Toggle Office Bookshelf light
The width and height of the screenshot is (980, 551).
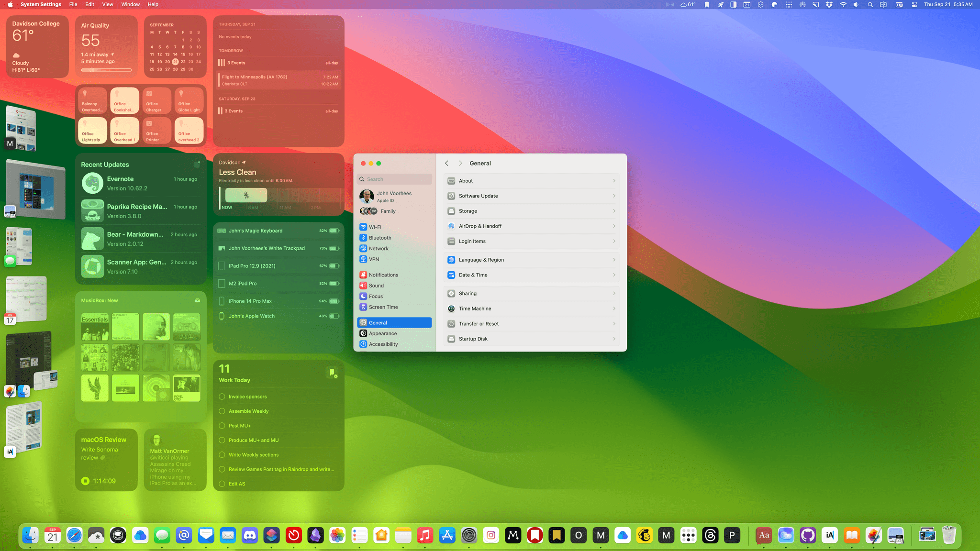click(x=125, y=100)
